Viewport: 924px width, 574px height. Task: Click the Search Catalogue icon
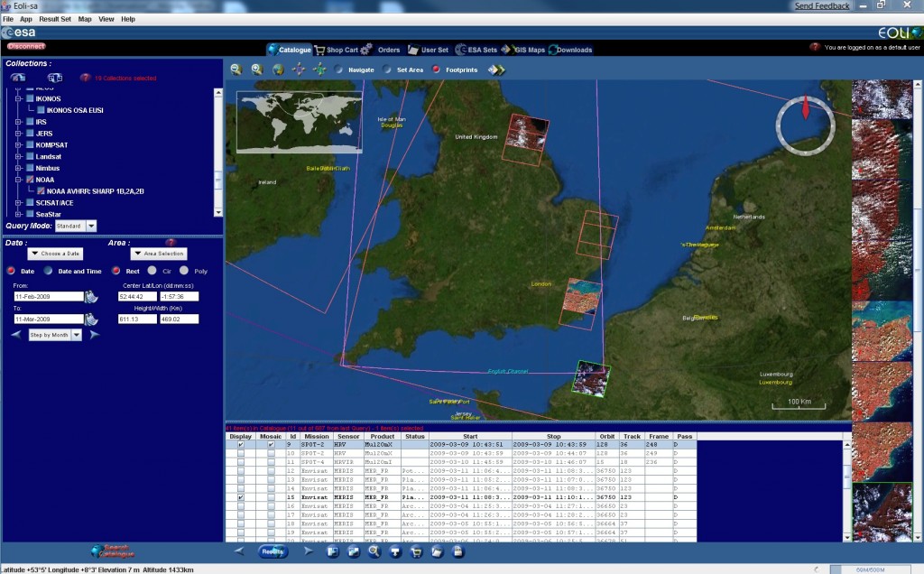pyautogui.click(x=113, y=551)
